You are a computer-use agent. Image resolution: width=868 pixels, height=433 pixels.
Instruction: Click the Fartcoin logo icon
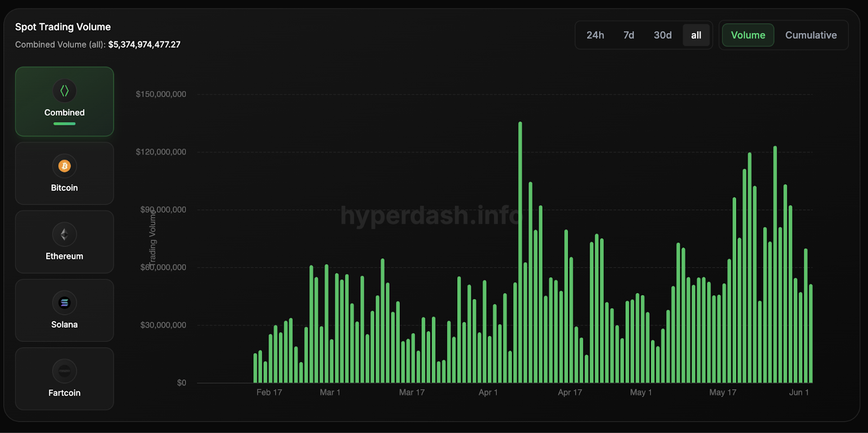click(x=65, y=371)
